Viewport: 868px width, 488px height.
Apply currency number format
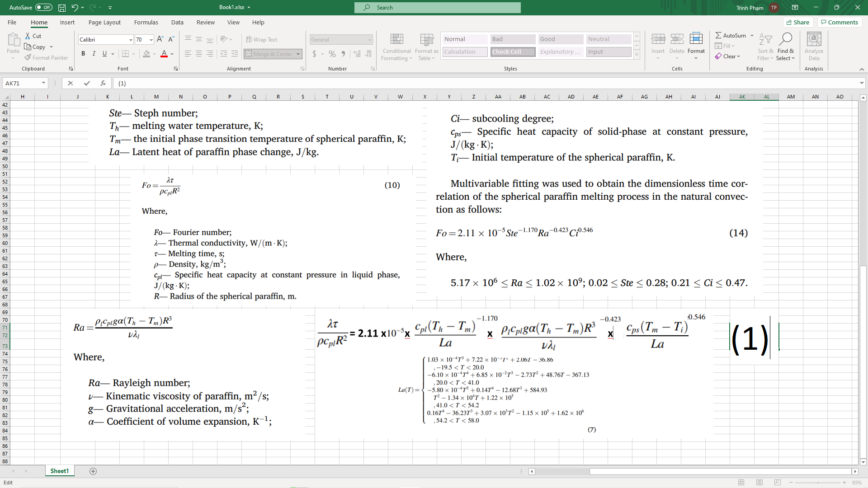coord(315,54)
